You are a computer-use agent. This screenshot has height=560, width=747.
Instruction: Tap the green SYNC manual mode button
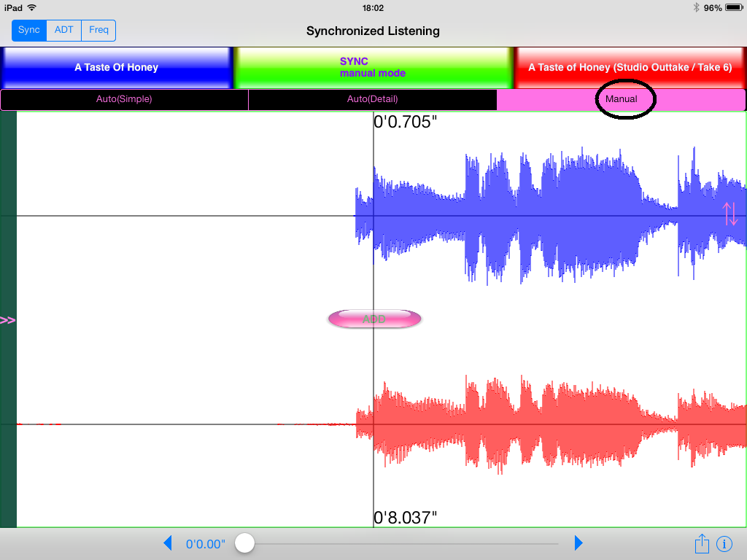coord(373,68)
